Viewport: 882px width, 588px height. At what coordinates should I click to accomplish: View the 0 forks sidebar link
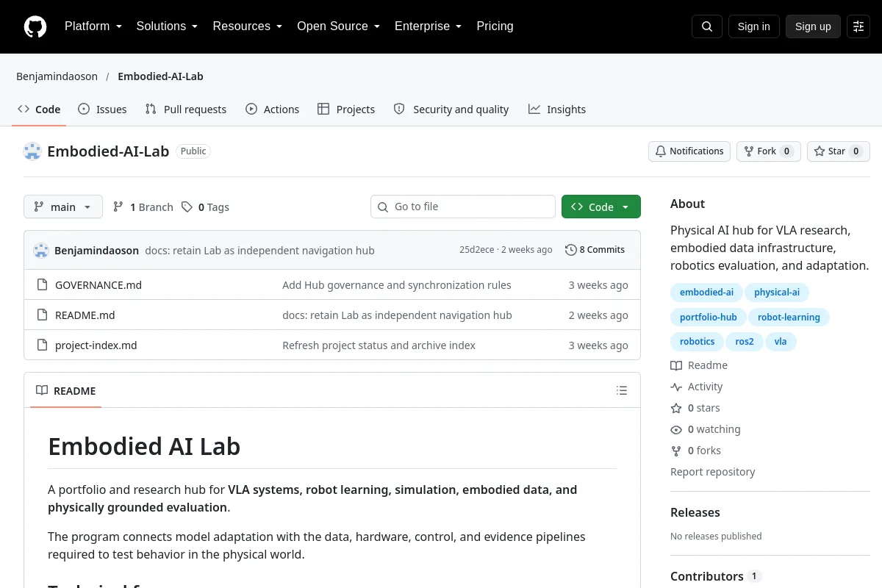tap(696, 451)
